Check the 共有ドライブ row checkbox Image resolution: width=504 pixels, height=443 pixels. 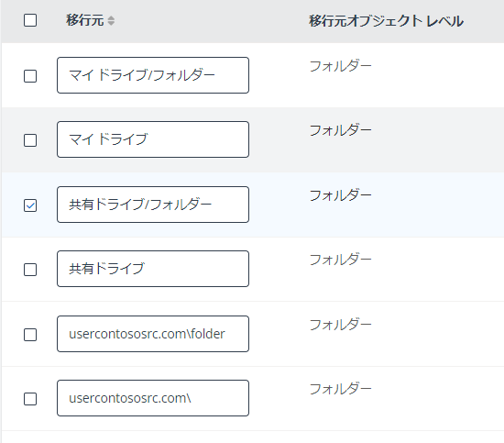[x=30, y=270]
